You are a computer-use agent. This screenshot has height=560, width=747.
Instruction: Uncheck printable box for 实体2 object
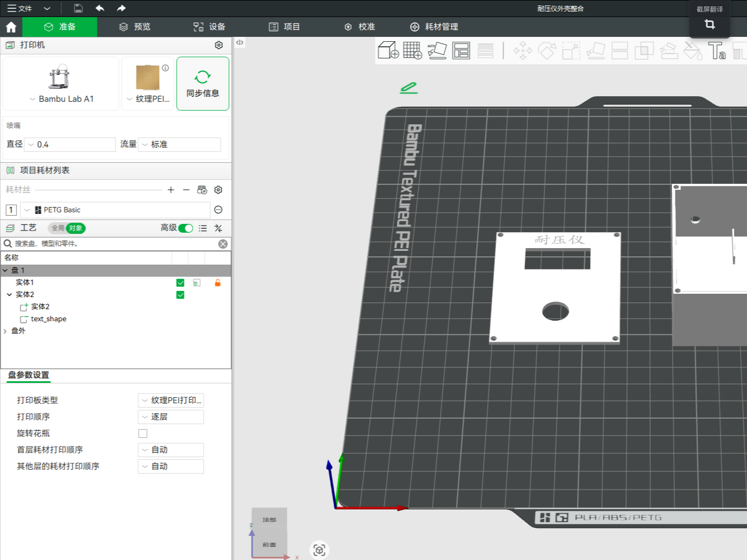click(x=180, y=295)
